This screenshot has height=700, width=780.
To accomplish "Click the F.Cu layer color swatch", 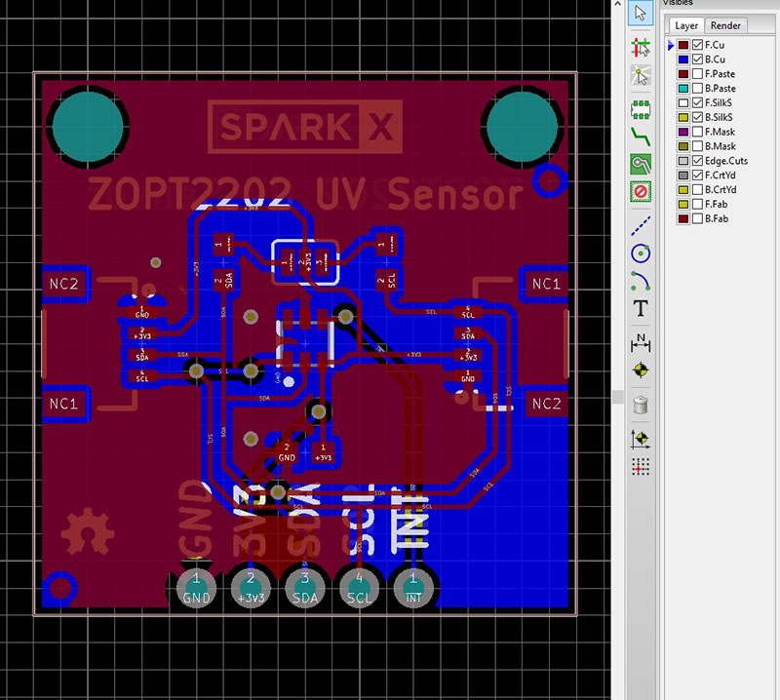I will point(683,45).
